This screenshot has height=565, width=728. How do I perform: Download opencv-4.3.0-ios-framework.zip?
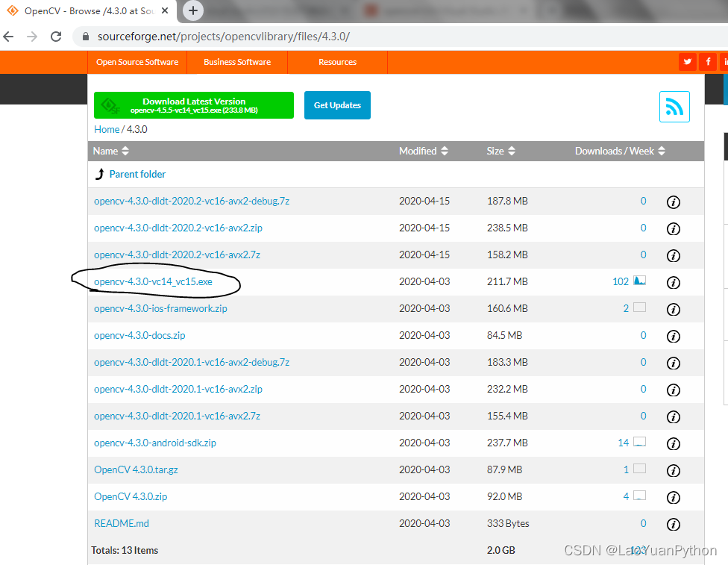pyautogui.click(x=160, y=308)
